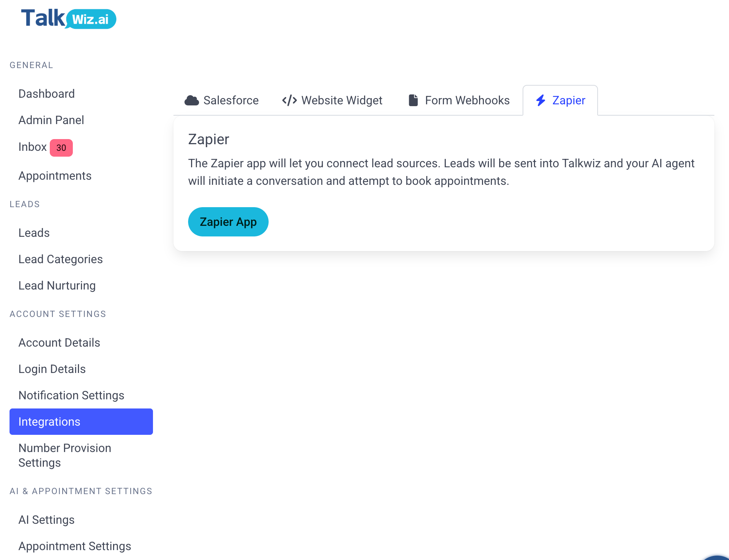Open Lead Nurturing section

[57, 285]
